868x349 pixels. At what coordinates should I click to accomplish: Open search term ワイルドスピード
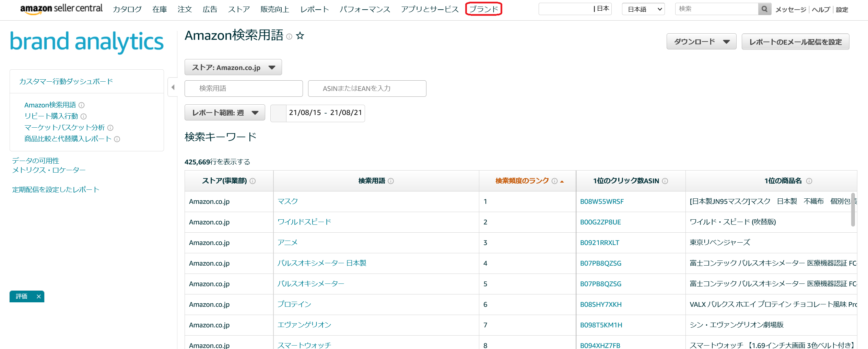point(304,222)
